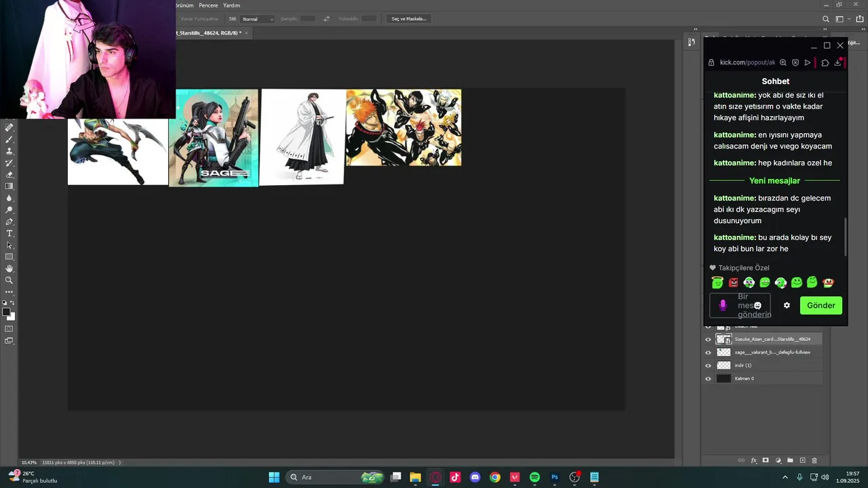The width and height of the screenshot is (868, 488).
Task: Click the Ara taskbar search box
Action: [x=336, y=477]
